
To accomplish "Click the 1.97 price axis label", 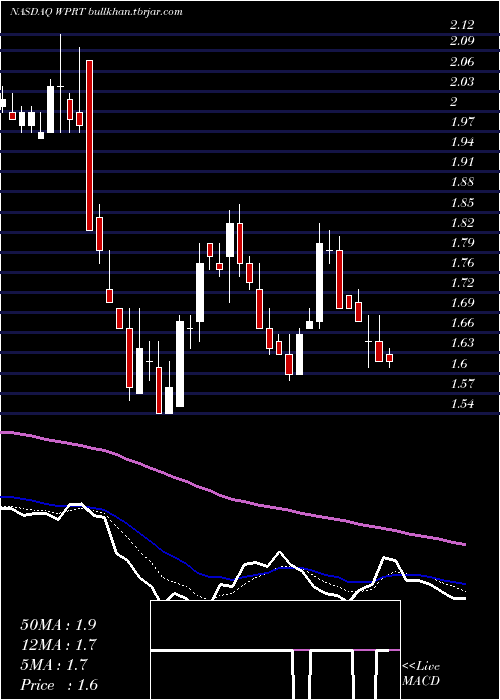I will (462, 121).
